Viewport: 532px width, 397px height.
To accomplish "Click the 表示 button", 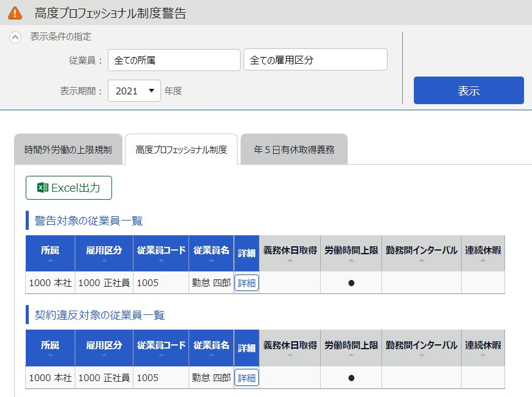I will (x=468, y=90).
